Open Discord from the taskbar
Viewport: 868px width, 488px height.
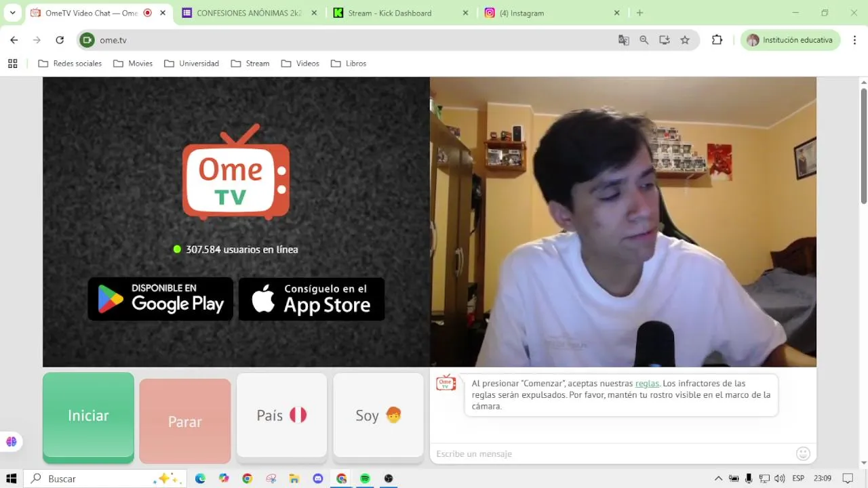click(x=318, y=479)
